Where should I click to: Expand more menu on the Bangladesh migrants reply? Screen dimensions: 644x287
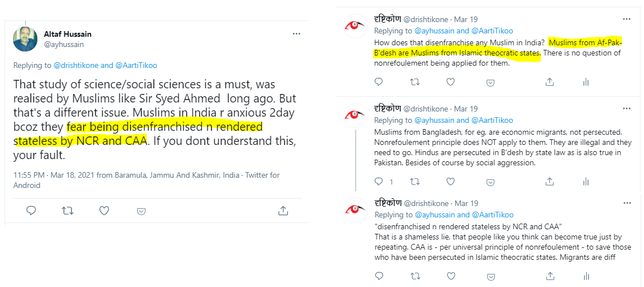(626, 109)
